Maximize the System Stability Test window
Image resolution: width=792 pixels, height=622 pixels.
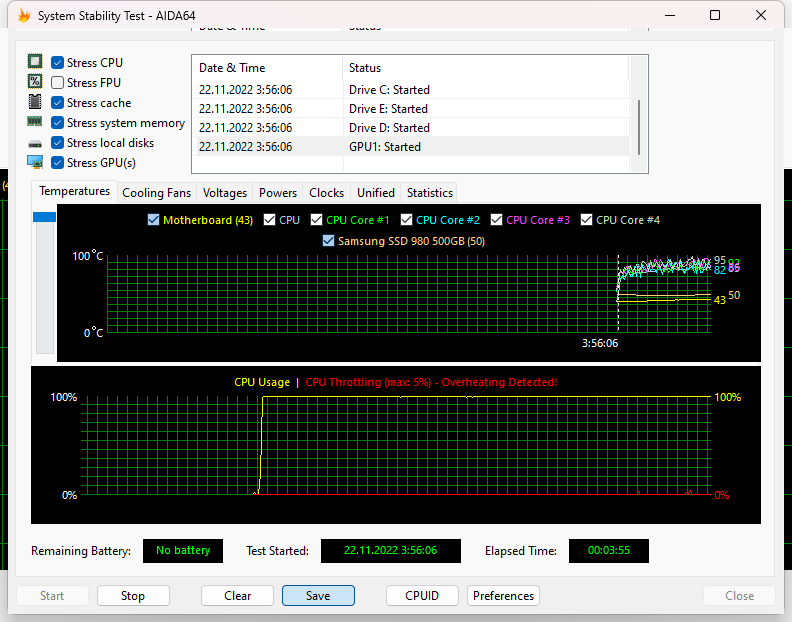click(x=715, y=15)
